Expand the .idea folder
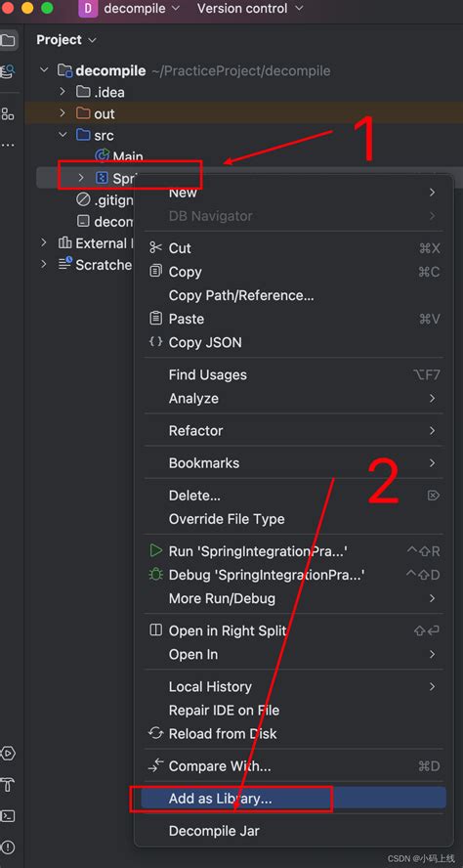 pos(63,92)
